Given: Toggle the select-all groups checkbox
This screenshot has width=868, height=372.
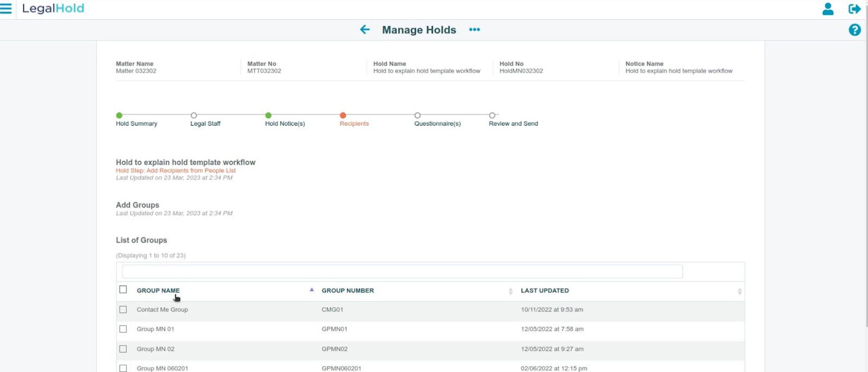Looking at the screenshot, I should click(x=123, y=290).
